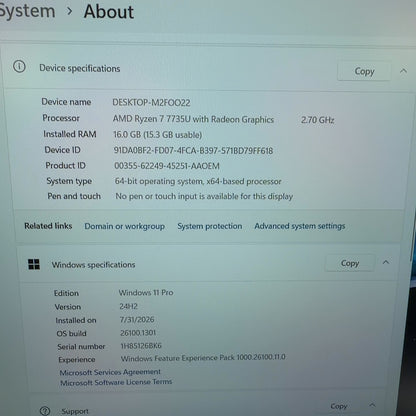The width and height of the screenshot is (416, 416).
Task: Select the Device specifications header
Action: [80, 68]
